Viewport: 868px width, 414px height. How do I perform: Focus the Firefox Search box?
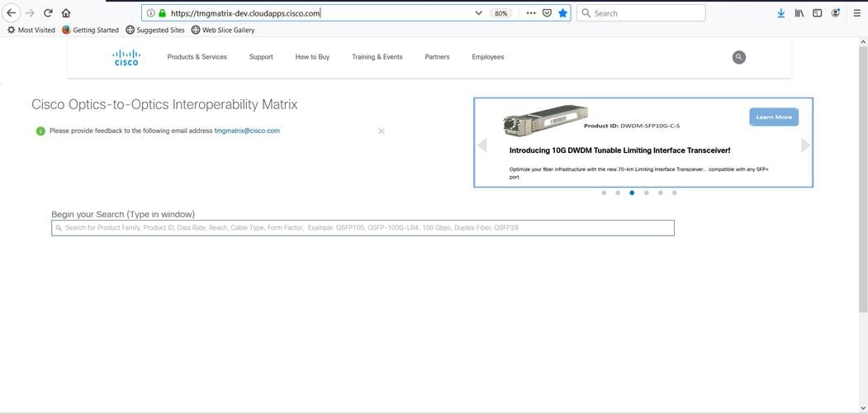point(641,13)
